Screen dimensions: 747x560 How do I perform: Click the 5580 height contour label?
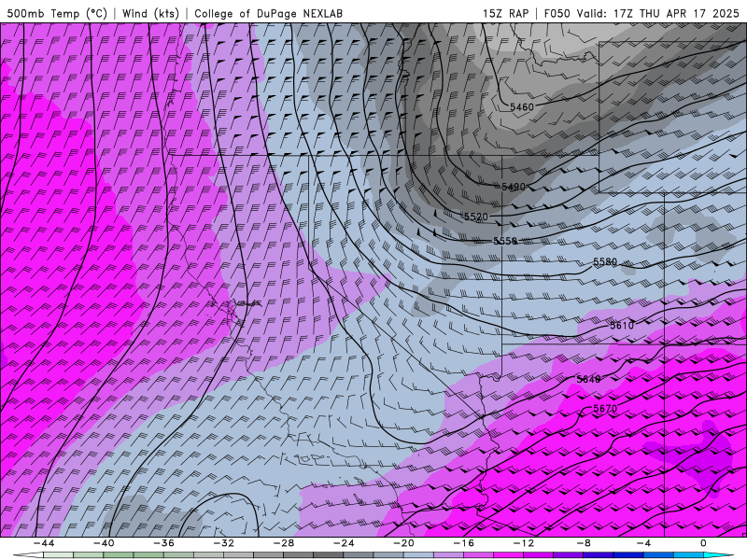(605, 262)
